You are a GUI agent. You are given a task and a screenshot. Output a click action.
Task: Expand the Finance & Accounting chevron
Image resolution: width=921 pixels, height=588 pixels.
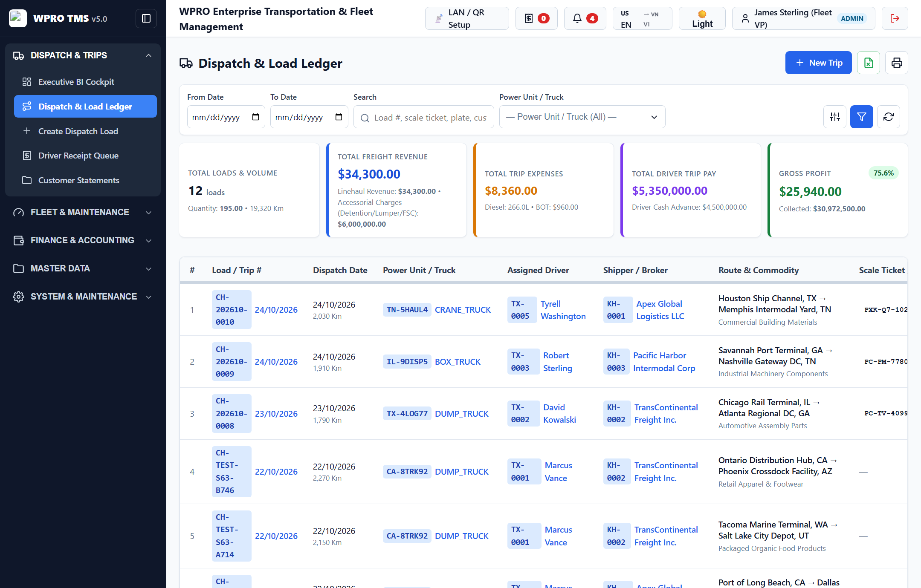click(148, 240)
